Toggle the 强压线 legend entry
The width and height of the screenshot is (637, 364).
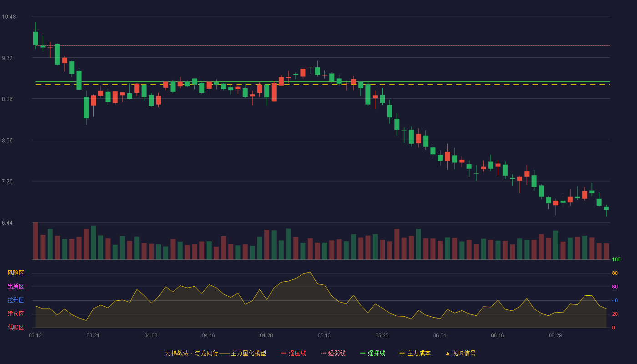pos(293,353)
